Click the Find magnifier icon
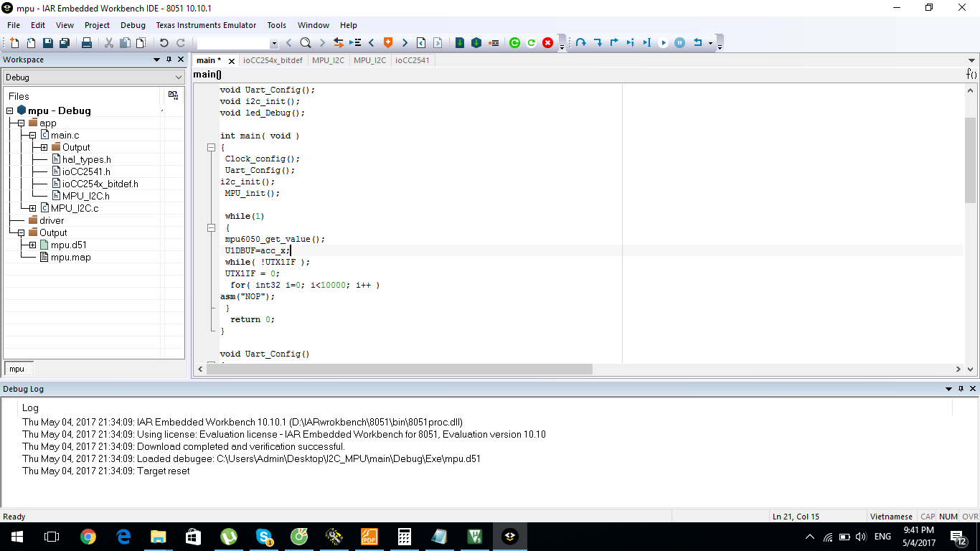Viewport: 980px width, 551px height. click(x=305, y=43)
